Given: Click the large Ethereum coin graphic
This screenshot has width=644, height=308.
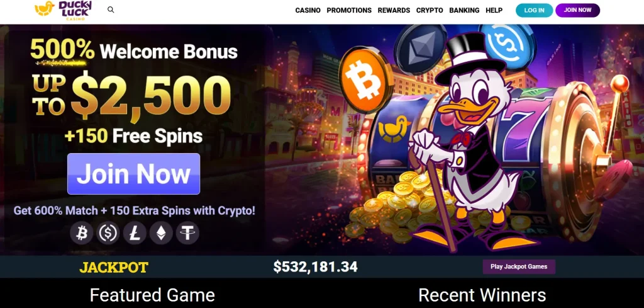Looking at the screenshot, I should tap(420, 49).
